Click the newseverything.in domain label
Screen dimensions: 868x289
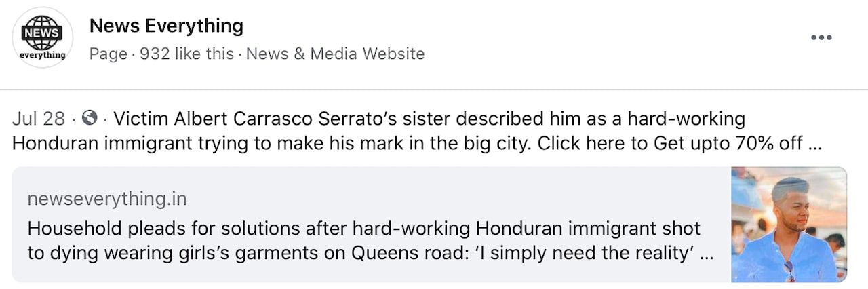107,199
